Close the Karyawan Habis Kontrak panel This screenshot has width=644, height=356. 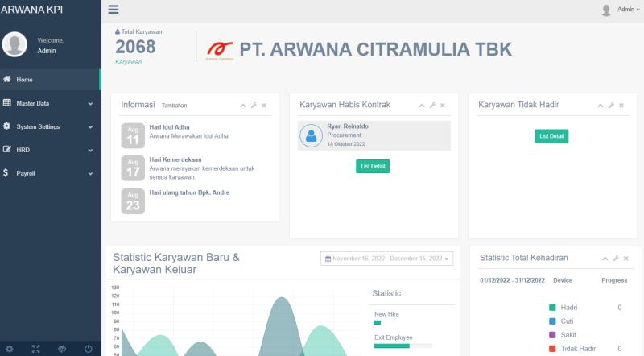[x=442, y=106]
